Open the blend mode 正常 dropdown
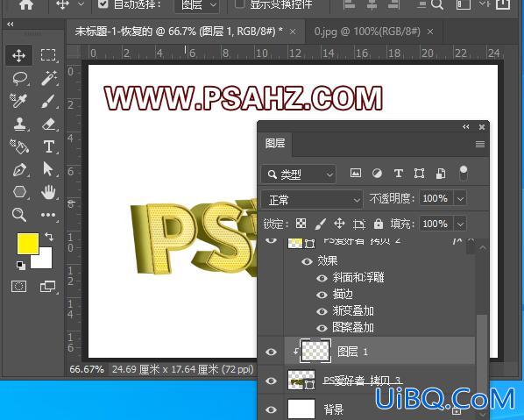Viewport: 524px width, 420px height. [x=312, y=200]
